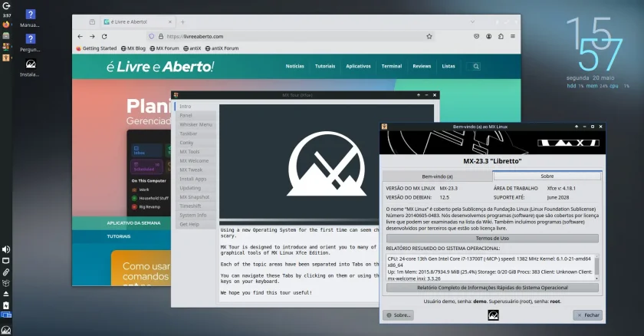Open the Firefox account icon
Image resolution: width=644 pixels, height=336 pixels.
pos(489,36)
